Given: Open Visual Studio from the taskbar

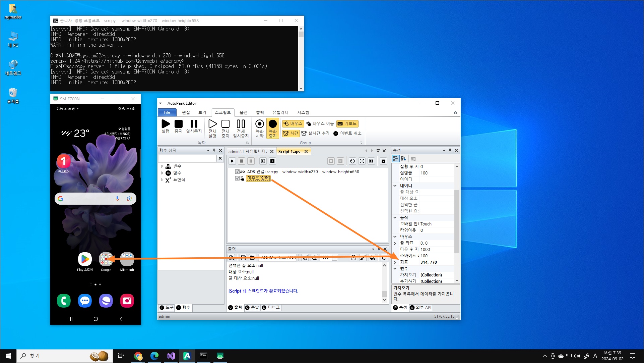Looking at the screenshot, I should (x=171, y=356).
